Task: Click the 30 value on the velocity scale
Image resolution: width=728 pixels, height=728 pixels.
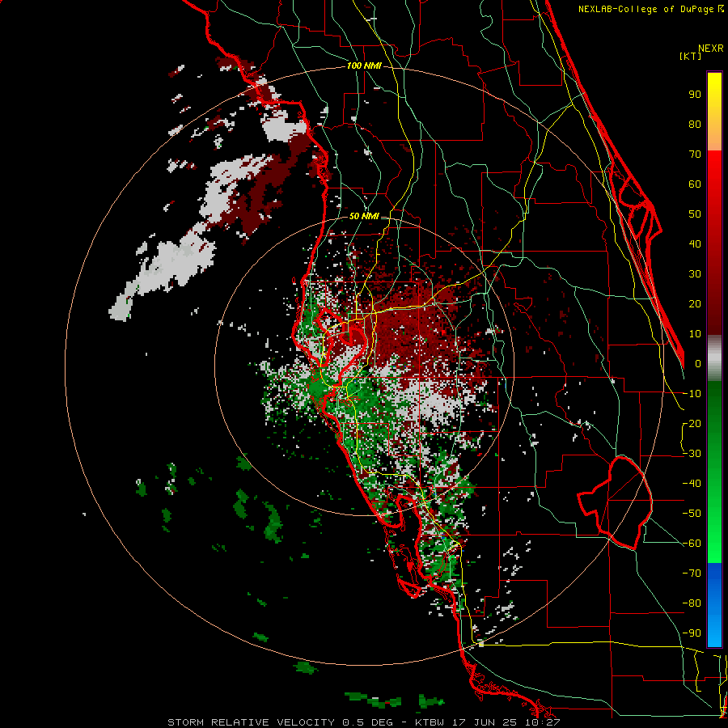Action: coord(695,274)
